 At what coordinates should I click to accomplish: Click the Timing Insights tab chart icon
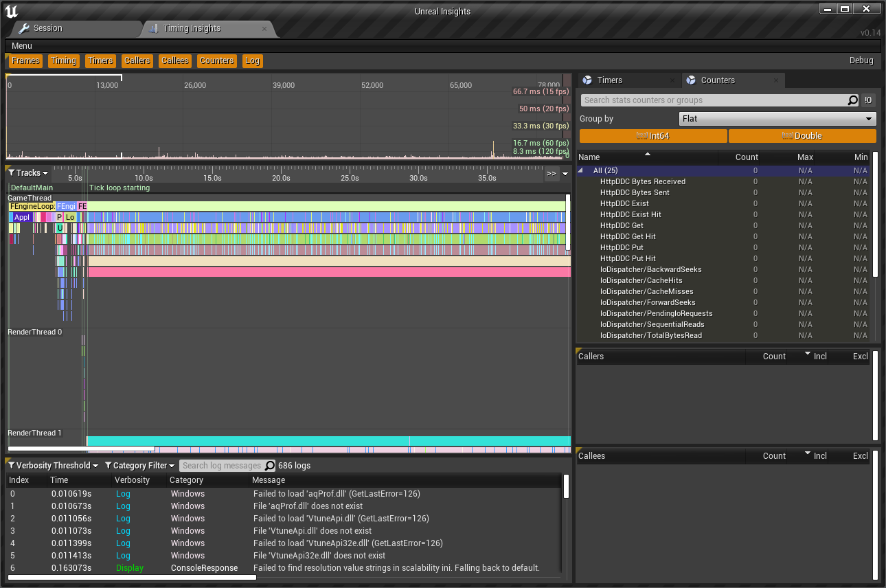pyautogui.click(x=152, y=29)
